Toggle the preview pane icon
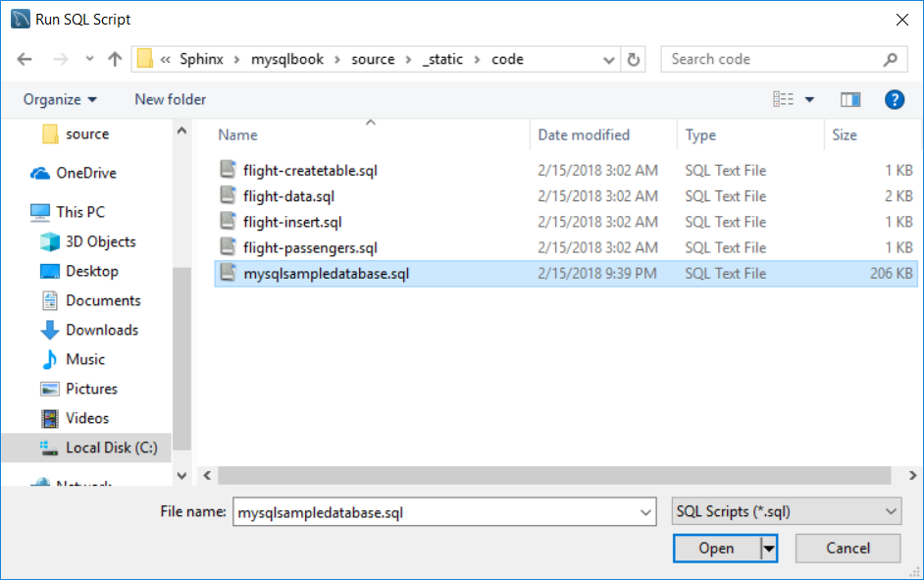Screen dimensions: 924x580 point(849,99)
